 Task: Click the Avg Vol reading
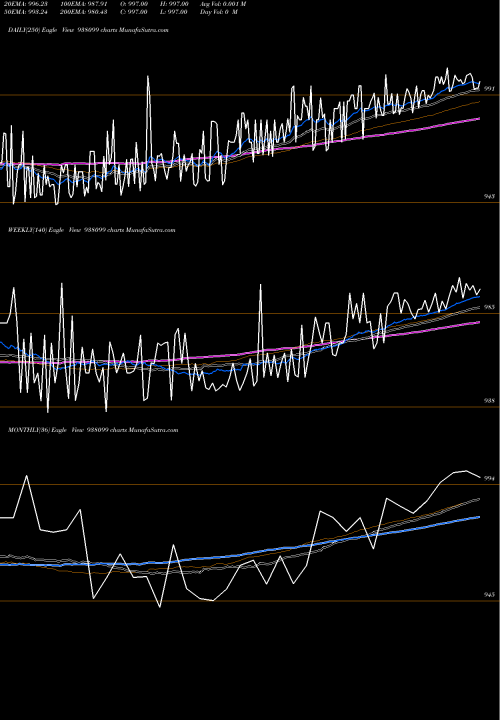[223, 4]
